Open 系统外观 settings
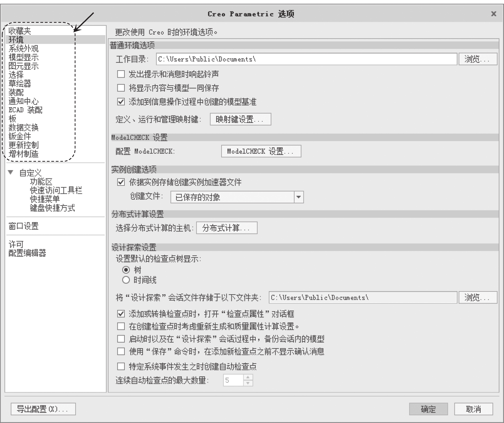Image resolution: width=504 pixels, height=423 pixels. point(23,49)
